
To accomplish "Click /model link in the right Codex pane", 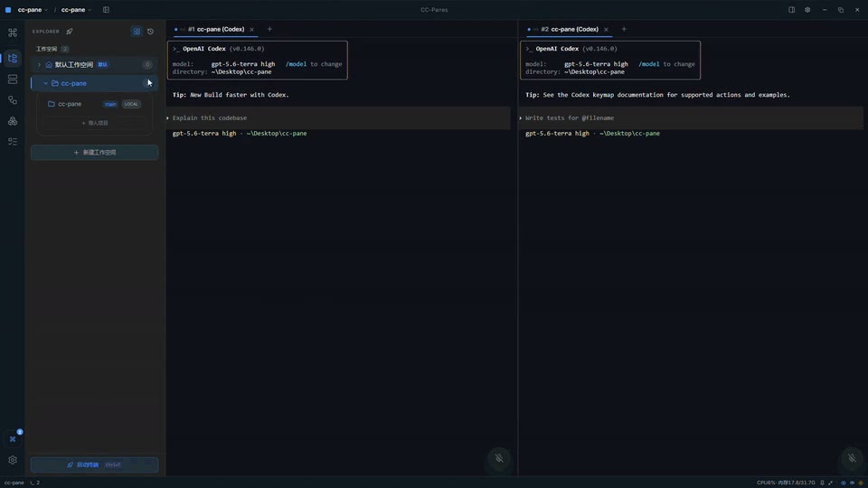I will (649, 64).
